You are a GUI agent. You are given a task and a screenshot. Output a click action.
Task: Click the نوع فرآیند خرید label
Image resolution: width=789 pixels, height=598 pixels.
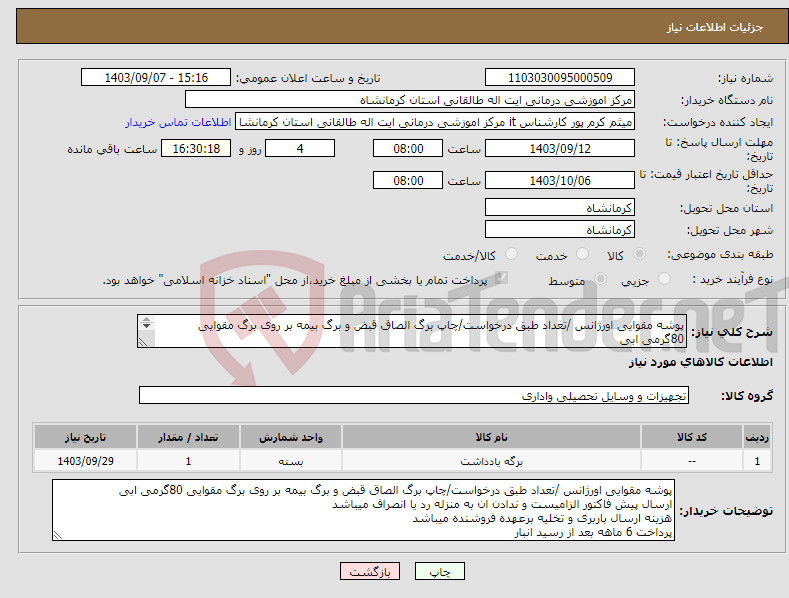tap(733, 279)
